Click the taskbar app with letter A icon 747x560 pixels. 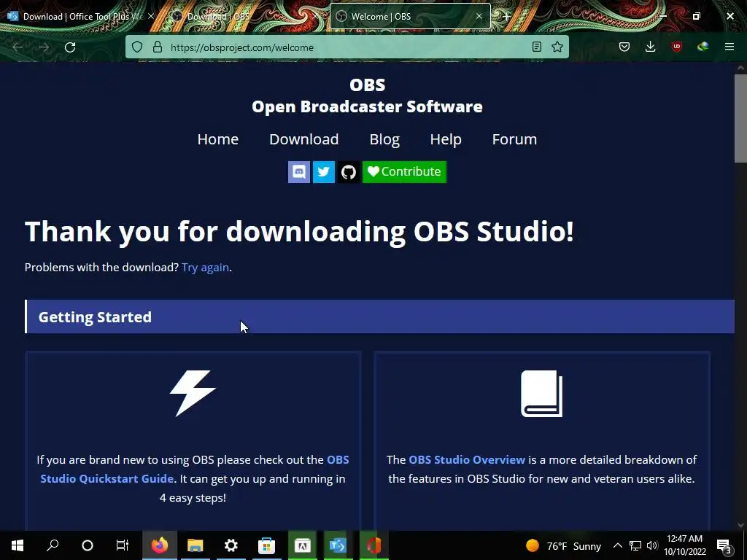tap(302, 545)
